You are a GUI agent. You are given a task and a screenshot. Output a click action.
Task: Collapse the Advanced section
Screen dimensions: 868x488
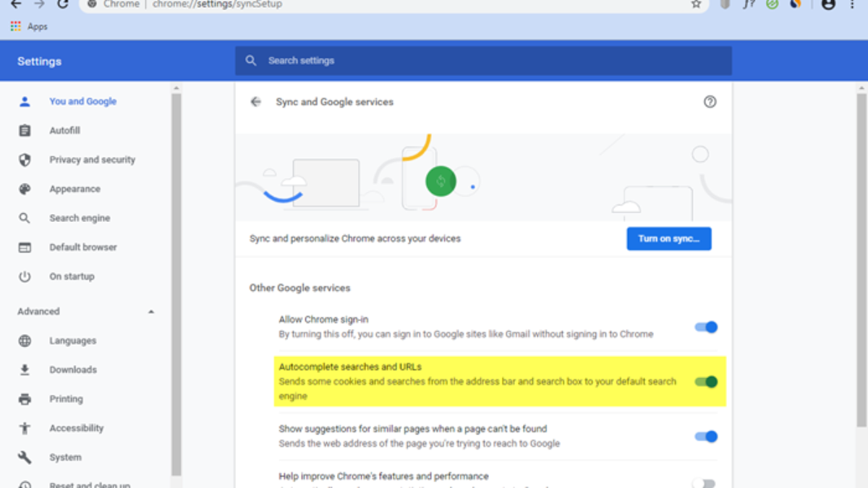tap(151, 312)
